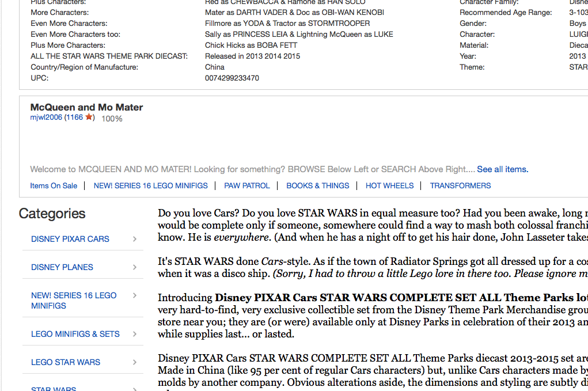
Task: Open the Items On Sale store tab
Action: (x=54, y=185)
